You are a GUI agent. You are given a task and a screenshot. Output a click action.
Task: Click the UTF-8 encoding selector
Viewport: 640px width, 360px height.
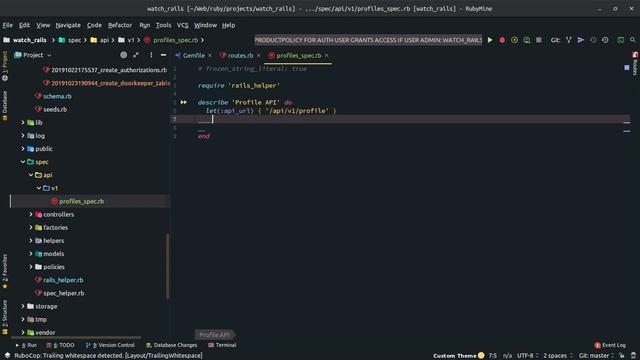click(528, 356)
